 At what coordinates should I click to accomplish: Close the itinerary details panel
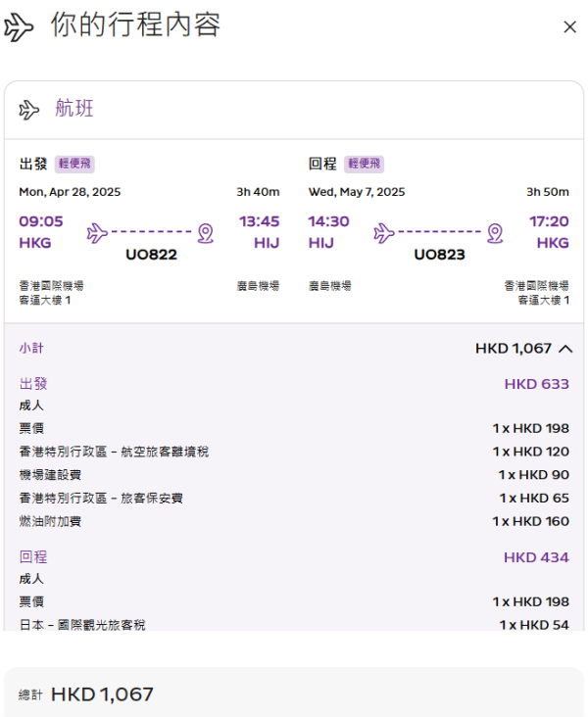click(x=569, y=27)
